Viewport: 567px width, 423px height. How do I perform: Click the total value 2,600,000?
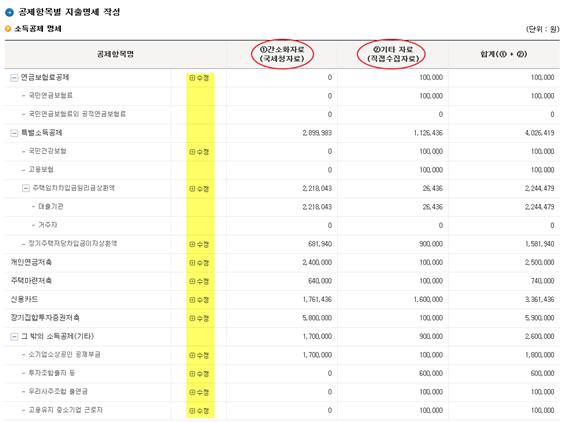(x=540, y=336)
